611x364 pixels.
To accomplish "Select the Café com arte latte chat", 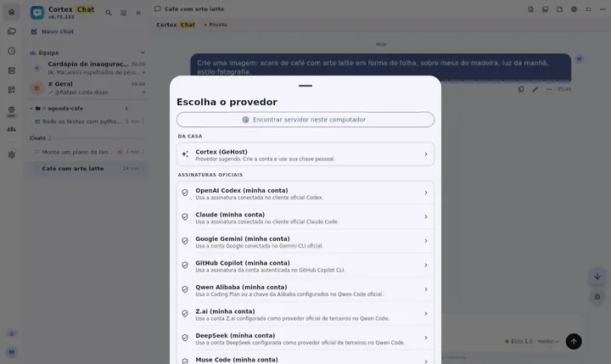I will pyautogui.click(x=88, y=168).
